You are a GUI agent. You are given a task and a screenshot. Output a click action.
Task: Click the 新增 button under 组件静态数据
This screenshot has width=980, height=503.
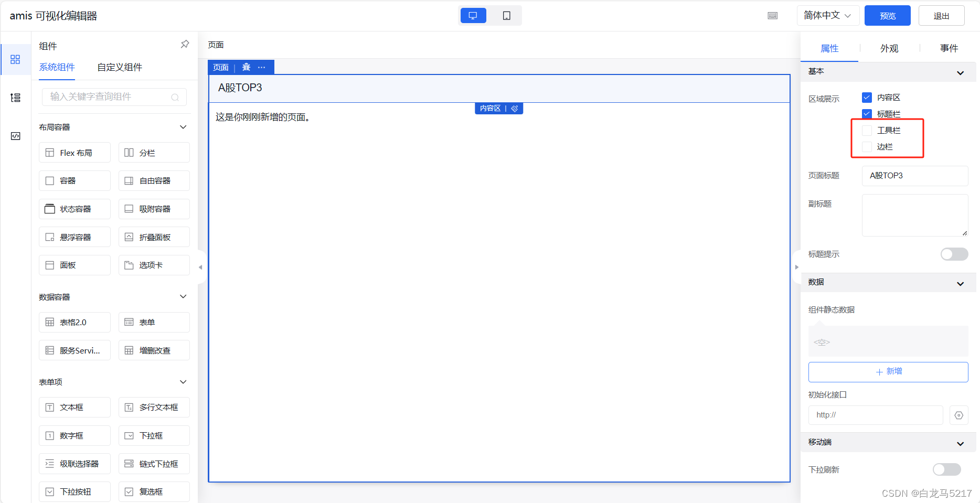tap(888, 371)
